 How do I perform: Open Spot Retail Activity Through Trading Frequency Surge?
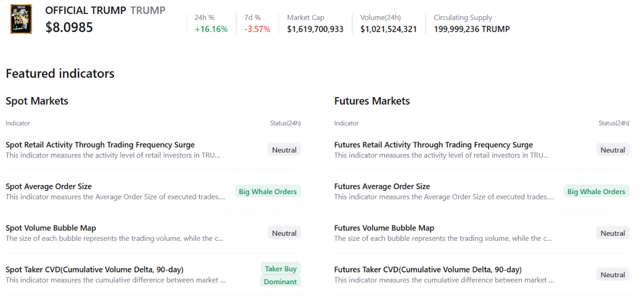pos(100,145)
